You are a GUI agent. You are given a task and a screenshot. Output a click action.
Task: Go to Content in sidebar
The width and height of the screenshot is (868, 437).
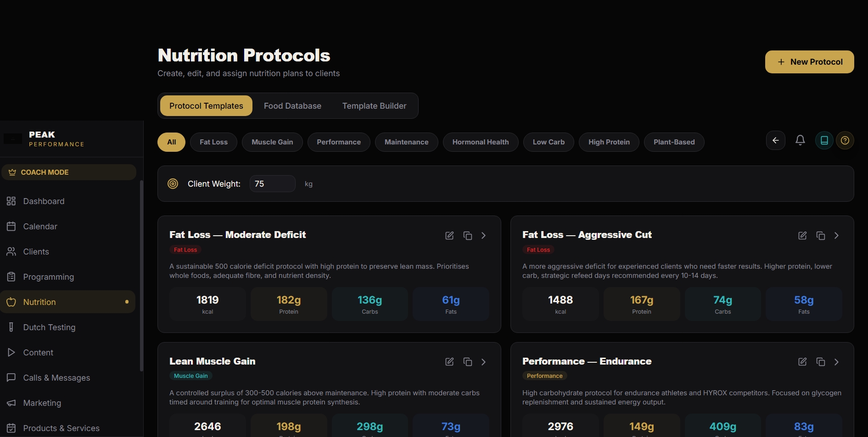pos(68,353)
